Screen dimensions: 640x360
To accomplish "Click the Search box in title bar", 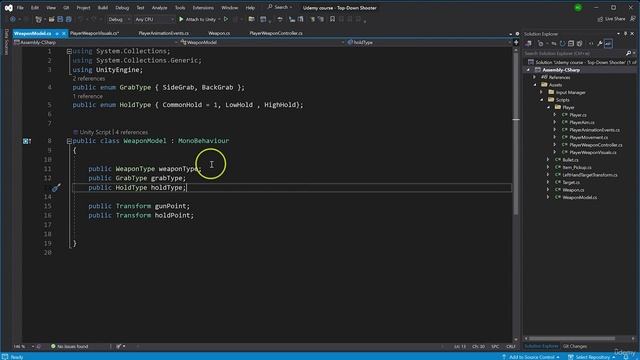I will tap(280, 7).
